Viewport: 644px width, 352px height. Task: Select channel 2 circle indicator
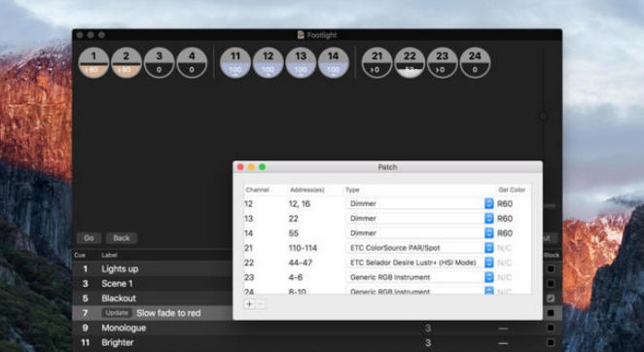[126, 62]
